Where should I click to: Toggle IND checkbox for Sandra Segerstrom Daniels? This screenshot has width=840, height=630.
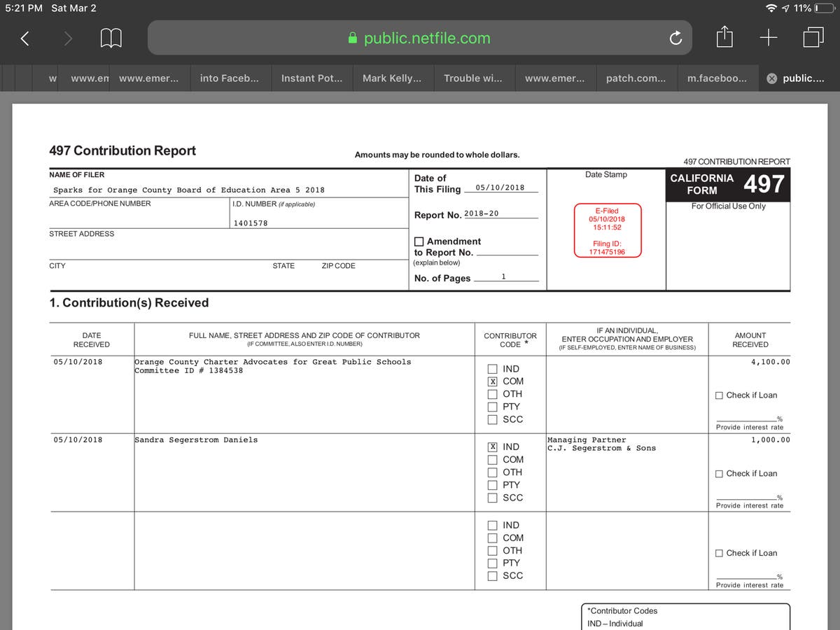(x=493, y=447)
